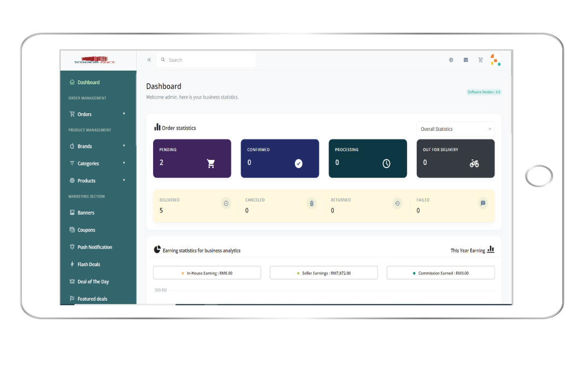Toggle Seller Earnings legend button
Screen dimensions: 588x368
click(x=324, y=273)
